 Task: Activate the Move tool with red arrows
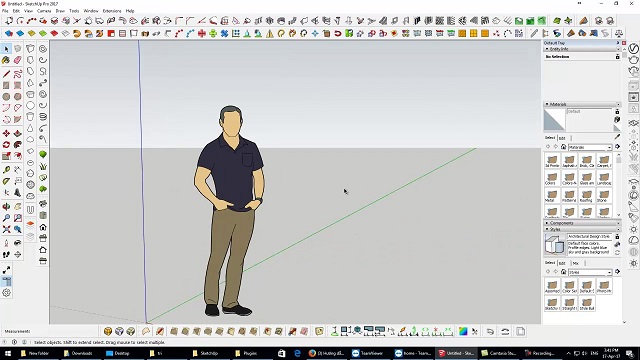click(6, 133)
